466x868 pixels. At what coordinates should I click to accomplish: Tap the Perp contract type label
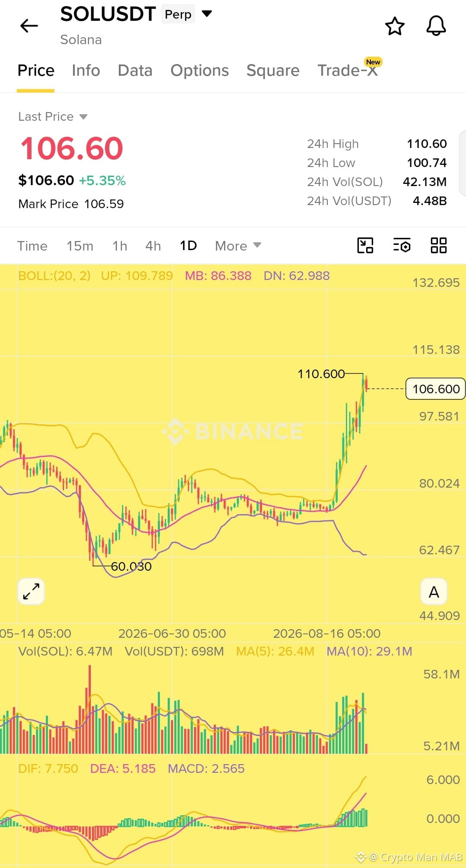click(178, 14)
